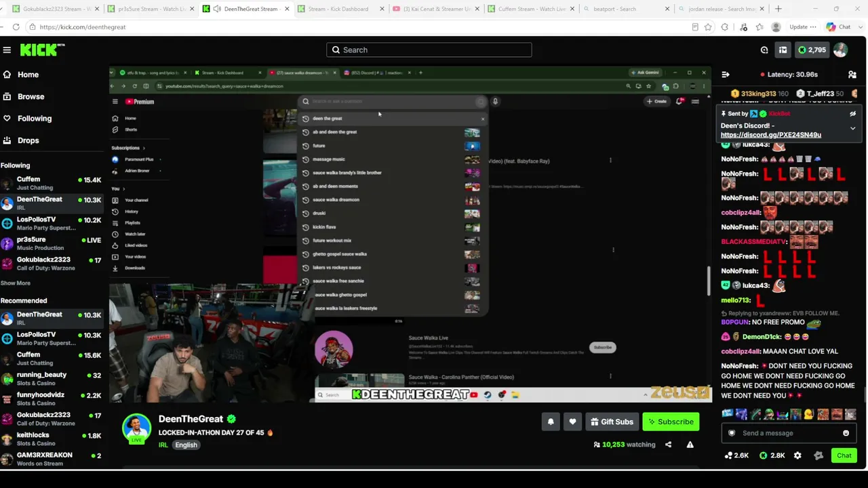
Task: Open browser extensions puzzle icon
Action: pyautogui.click(x=725, y=27)
